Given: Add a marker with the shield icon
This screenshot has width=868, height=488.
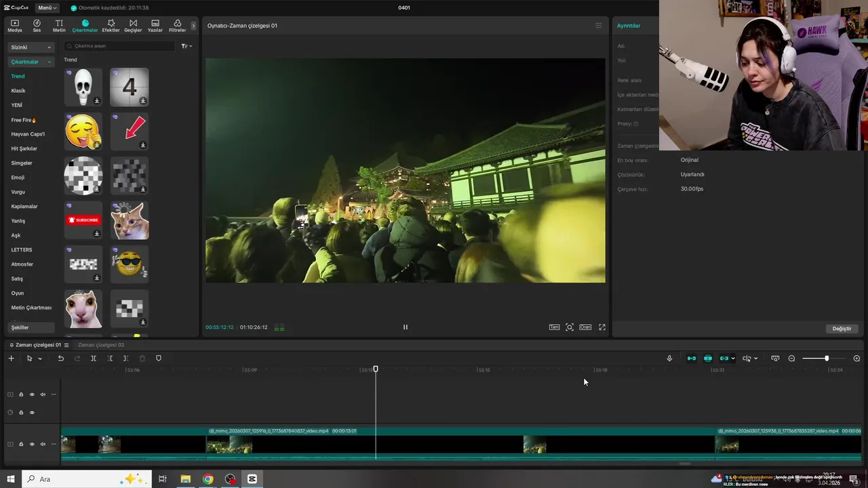Looking at the screenshot, I should pos(159,359).
